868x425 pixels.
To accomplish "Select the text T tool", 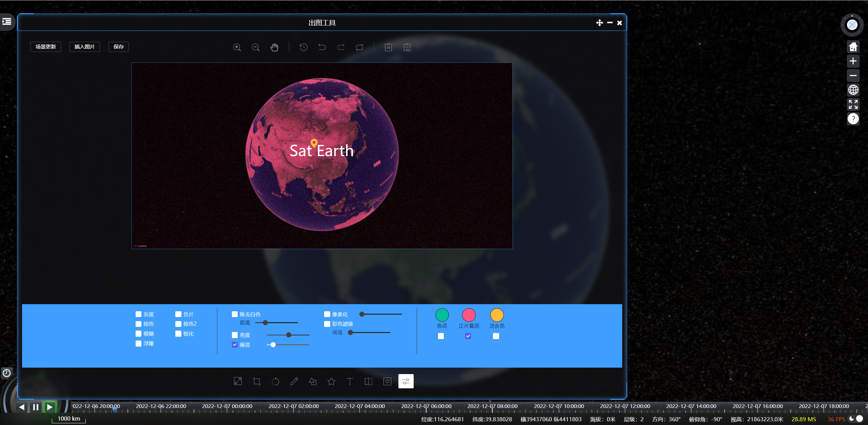I will tap(350, 381).
